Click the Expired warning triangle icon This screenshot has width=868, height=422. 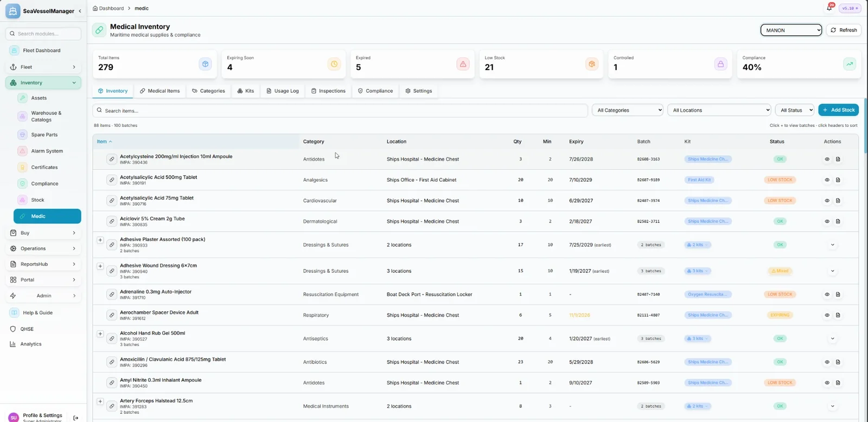(x=463, y=64)
